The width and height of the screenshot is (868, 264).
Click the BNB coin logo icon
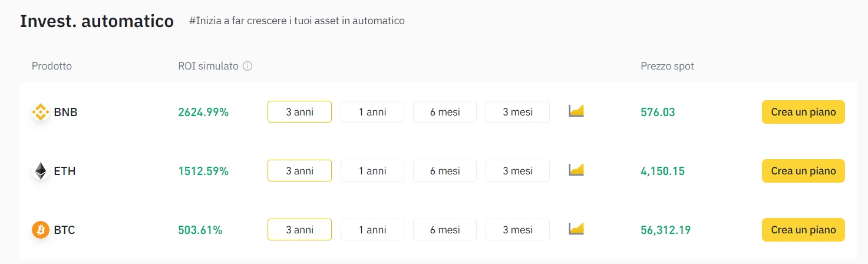click(x=40, y=112)
